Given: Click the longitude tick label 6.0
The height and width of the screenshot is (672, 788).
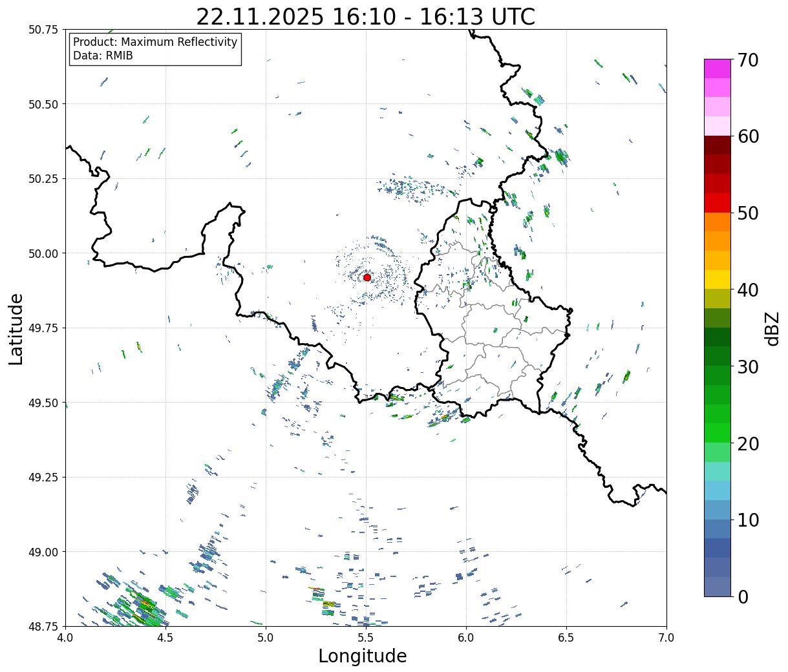Looking at the screenshot, I should click(466, 638).
